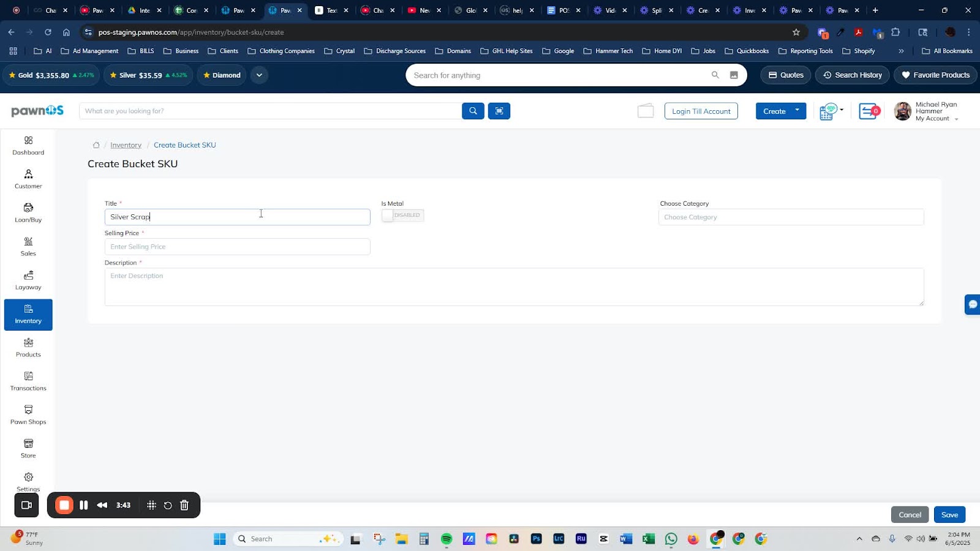Open Settings in the sidebar
Viewport: 980px width, 551px height.
(x=28, y=482)
